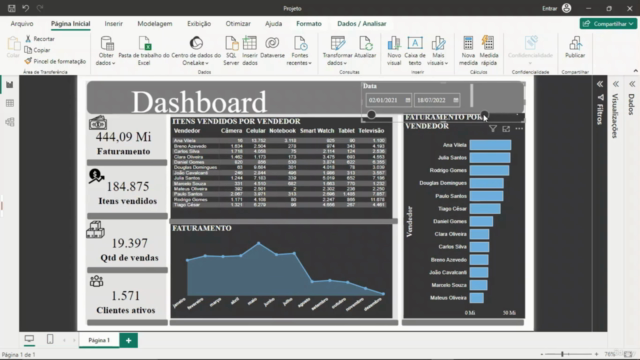Viewport: 640px width, 360px height.
Task: Click the Redo arrow icon
Action: coord(40,8)
